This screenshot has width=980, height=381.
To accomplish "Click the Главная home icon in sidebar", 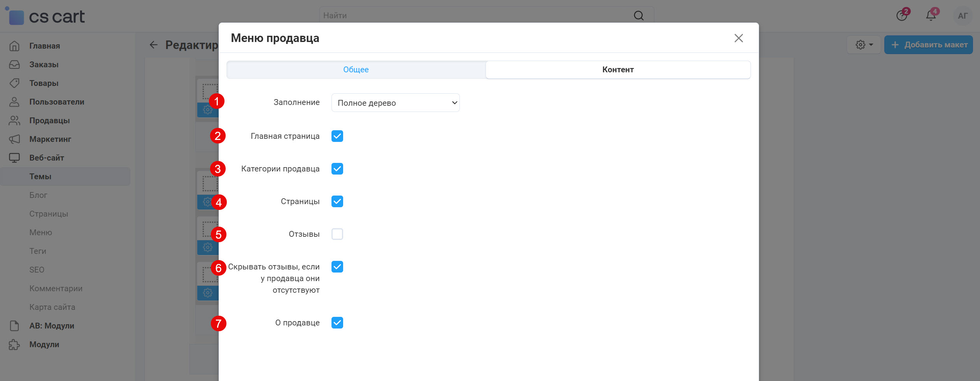I will [x=14, y=46].
